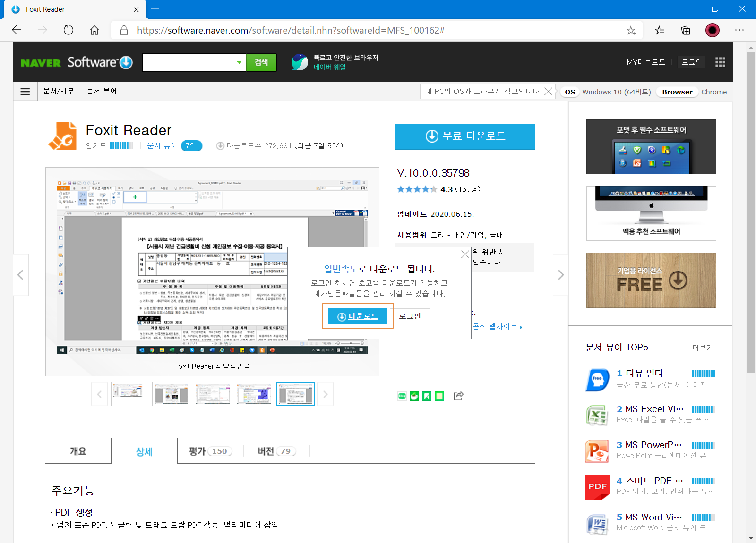Open a new browser tab
756x543 pixels.
[155, 9]
